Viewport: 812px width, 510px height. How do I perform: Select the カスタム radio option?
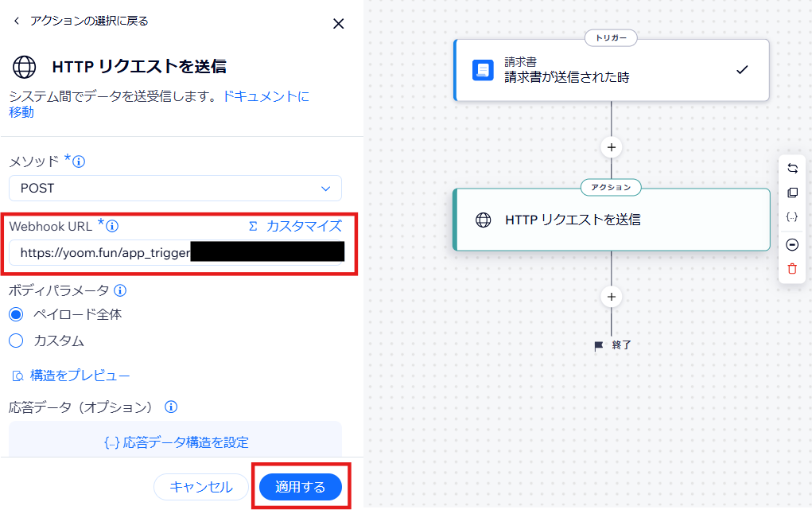tap(17, 341)
